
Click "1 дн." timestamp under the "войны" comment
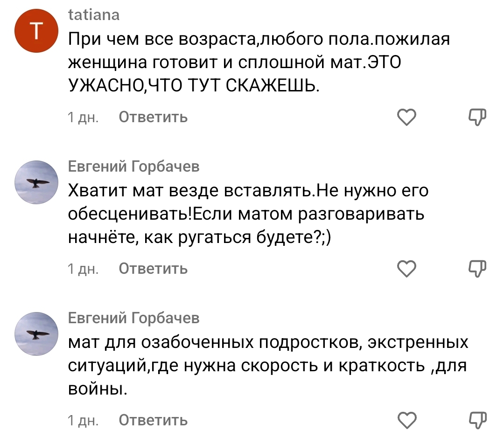click(83, 421)
